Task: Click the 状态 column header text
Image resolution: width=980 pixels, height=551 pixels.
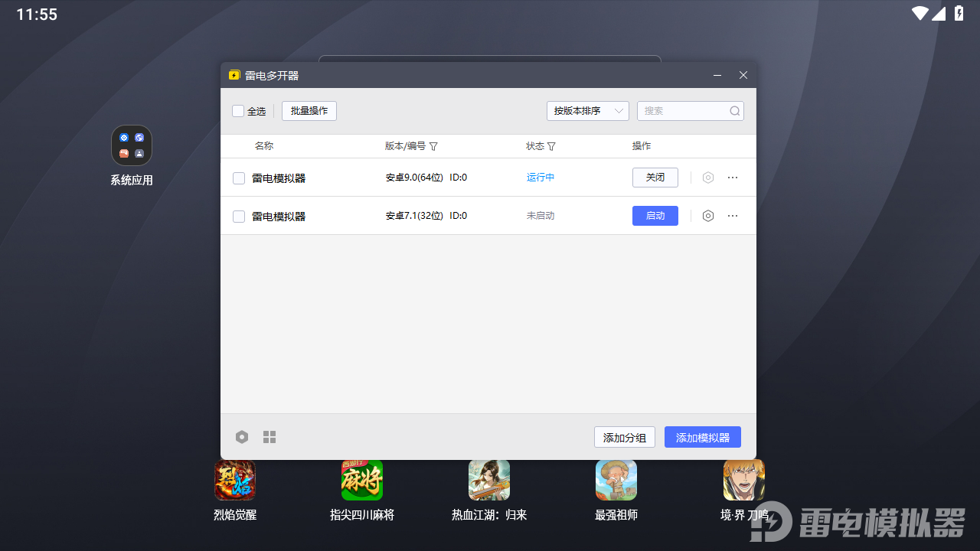Action: 535,146
